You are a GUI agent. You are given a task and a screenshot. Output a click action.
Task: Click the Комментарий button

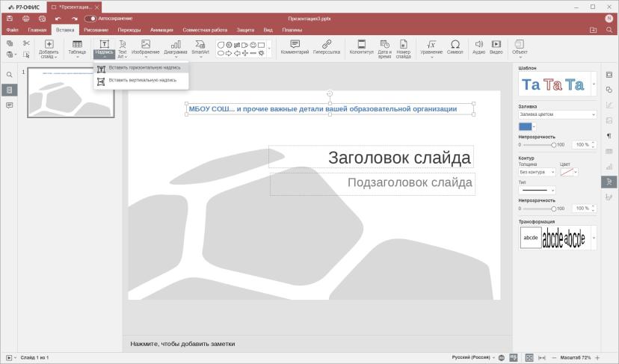[x=295, y=47]
